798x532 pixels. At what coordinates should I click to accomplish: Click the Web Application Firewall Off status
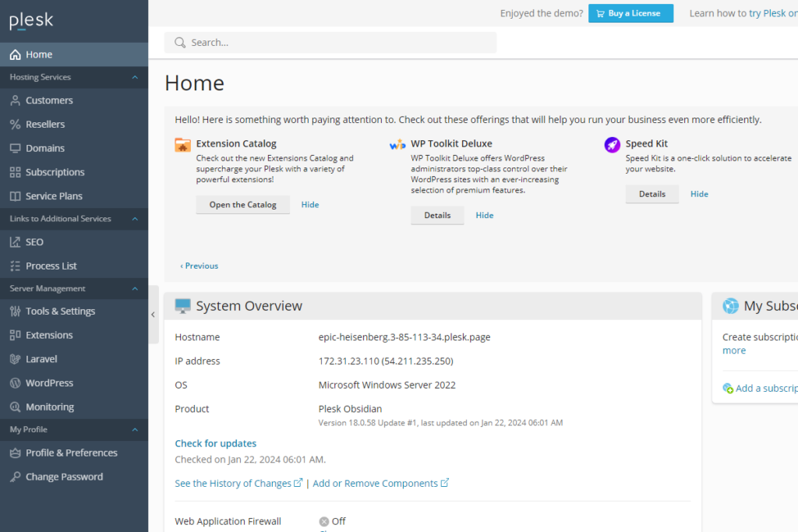click(x=332, y=521)
